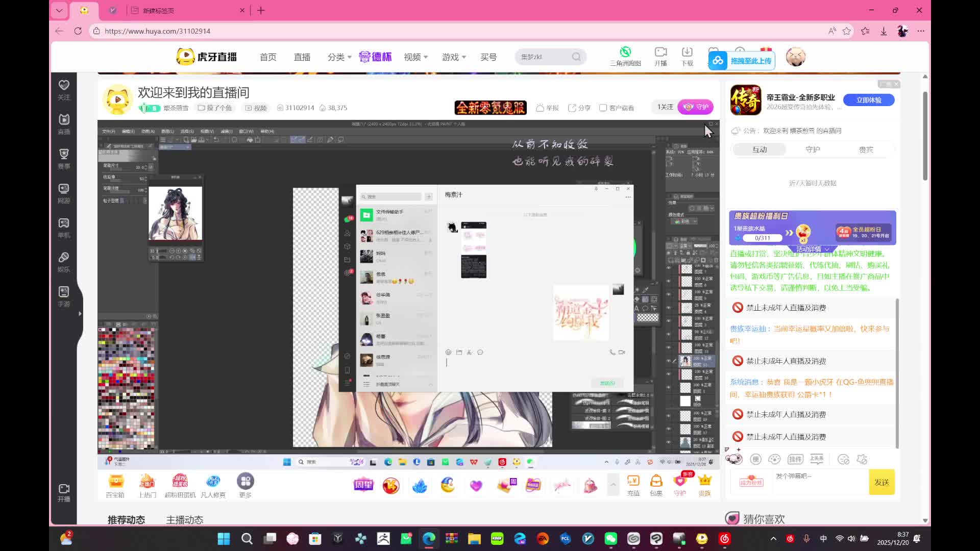Open the 娱乐 entertainment sidebar icon
Image resolution: width=980 pixels, height=551 pixels.
(x=64, y=258)
